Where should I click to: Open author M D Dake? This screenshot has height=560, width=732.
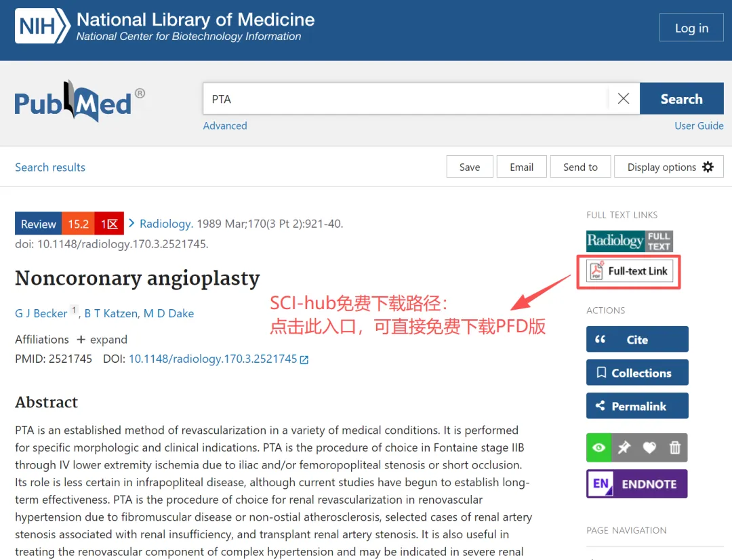169,313
